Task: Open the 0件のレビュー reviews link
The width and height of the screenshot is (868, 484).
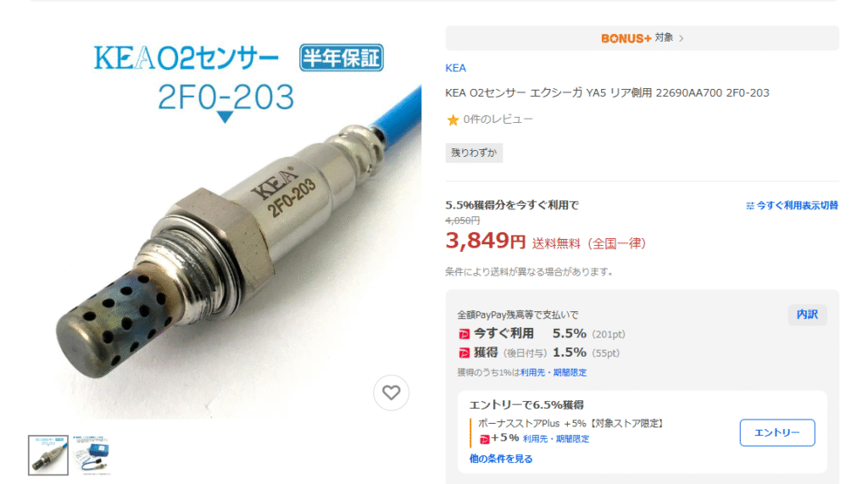Action: click(x=498, y=119)
